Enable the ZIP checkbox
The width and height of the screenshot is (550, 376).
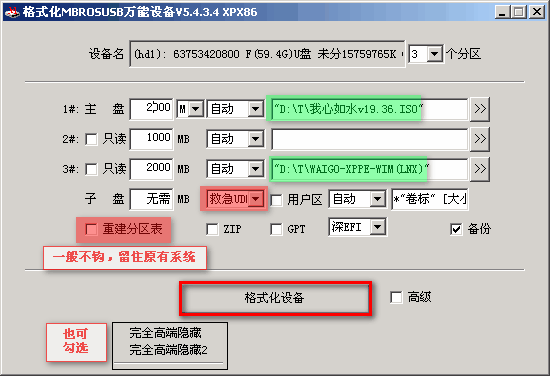[x=212, y=229]
